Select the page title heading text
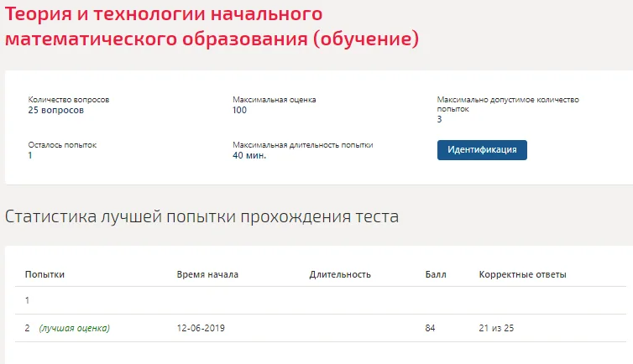Viewport: 633px width, 364px height. coord(212,26)
